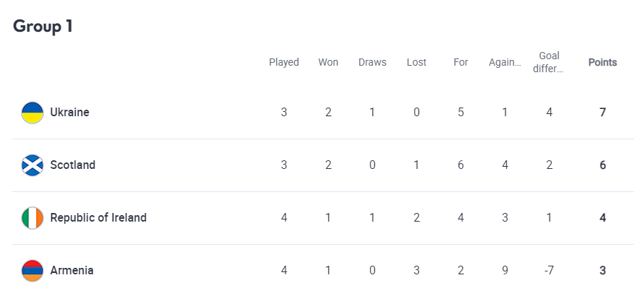Image resolution: width=644 pixels, height=296 pixels.
Task: Click the Goal difference column header
Action: click(549, 62)
